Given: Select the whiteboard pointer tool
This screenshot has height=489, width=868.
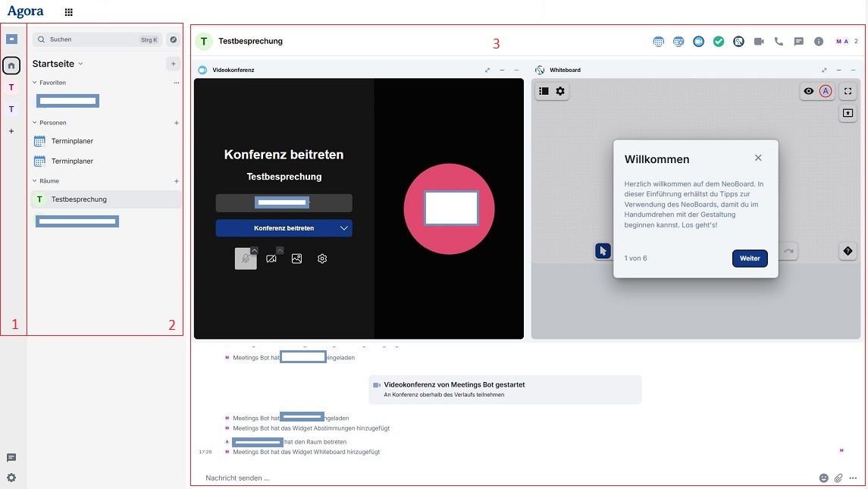Looking at the screenshot, I should pos(603,251).
